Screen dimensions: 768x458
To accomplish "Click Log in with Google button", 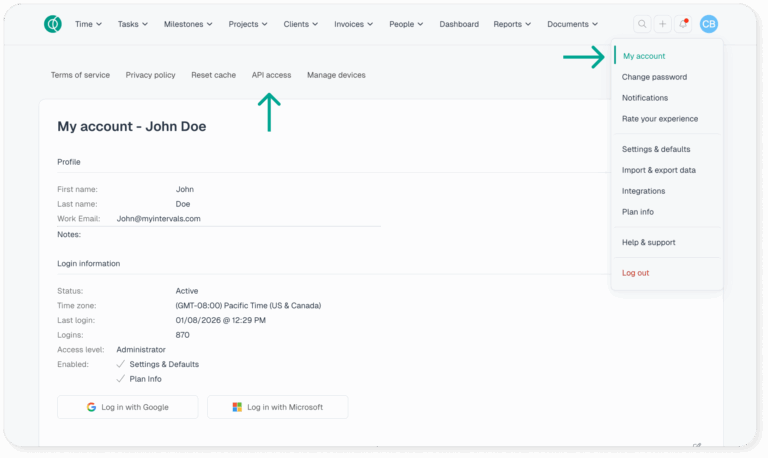I will coord(128,407).
